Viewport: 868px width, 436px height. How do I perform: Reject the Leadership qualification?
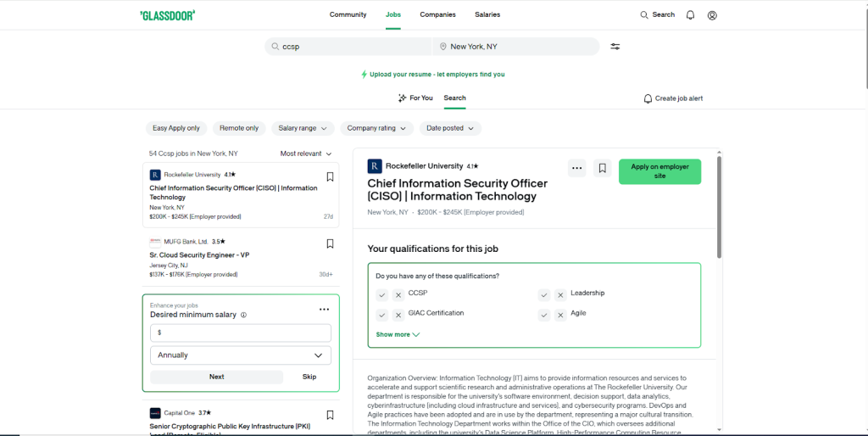(560, 295)
